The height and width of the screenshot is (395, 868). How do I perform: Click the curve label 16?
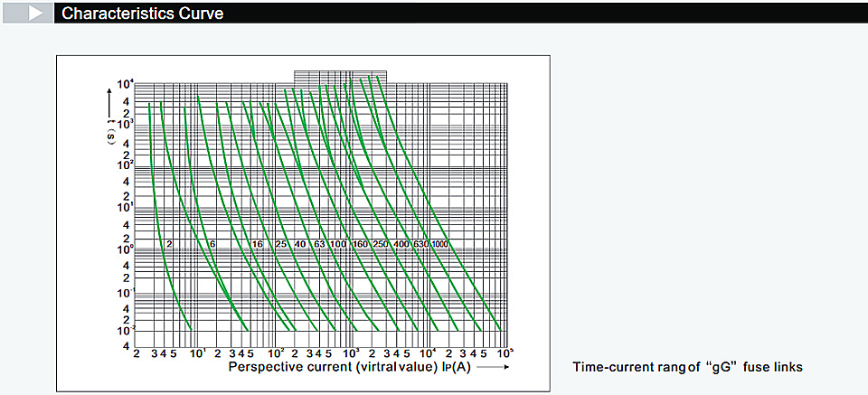click(x=258, y=244)
